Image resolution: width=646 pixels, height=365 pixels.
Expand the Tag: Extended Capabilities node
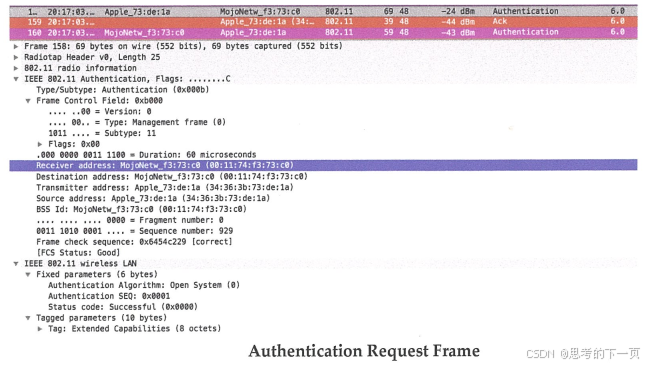(40, 329)
